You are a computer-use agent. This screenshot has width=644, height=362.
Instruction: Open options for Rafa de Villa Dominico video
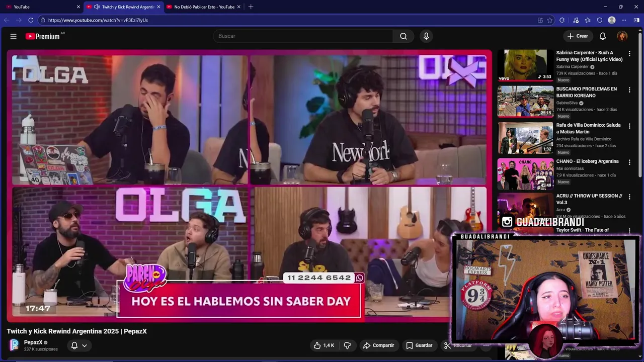pyautogui.click(x=629, y=126)
